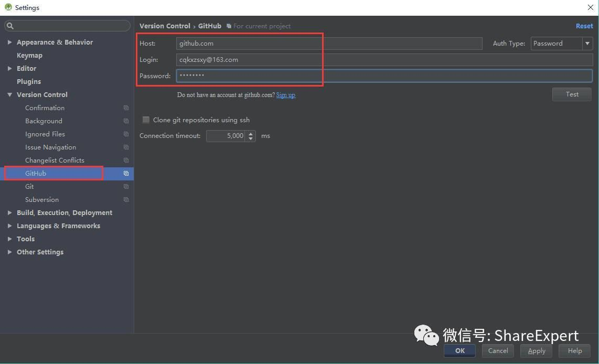Click the connection timeout value field

[226, 136]
